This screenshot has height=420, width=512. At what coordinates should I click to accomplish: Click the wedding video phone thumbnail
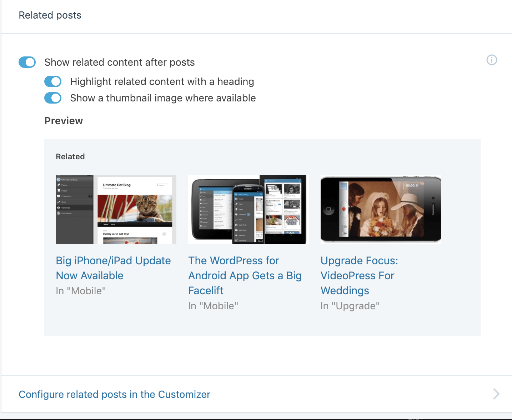(x=381, y=210)
